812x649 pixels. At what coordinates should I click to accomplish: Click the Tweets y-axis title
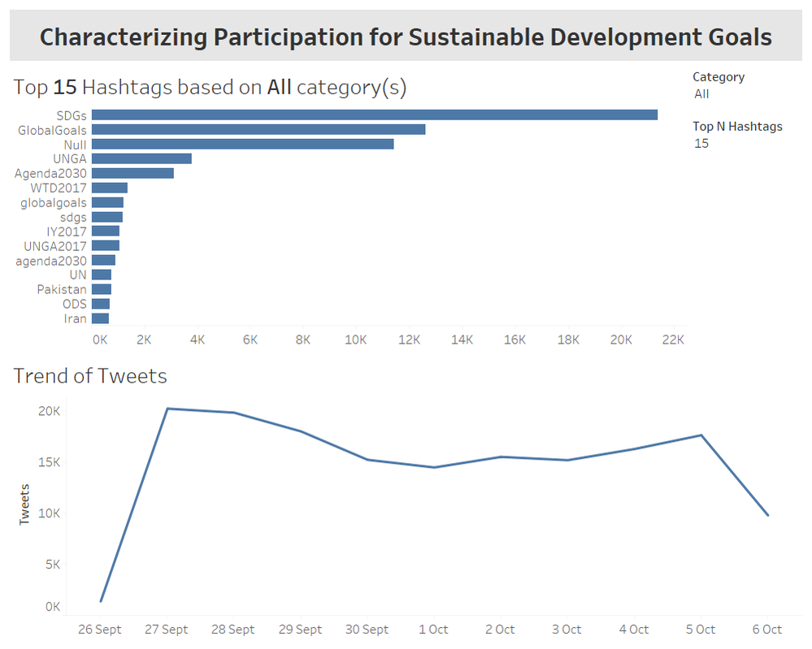tap(24, 504)
